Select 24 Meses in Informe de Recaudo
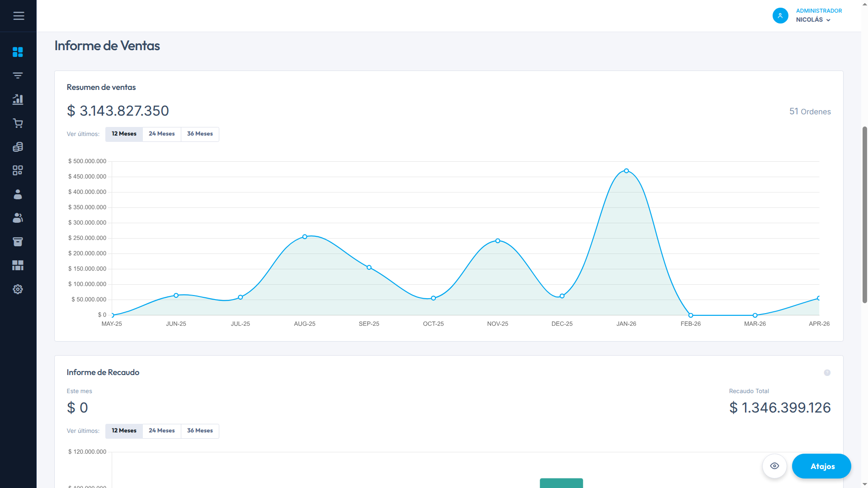The height and width of the screenshot is (488, 868). point(162,431)
